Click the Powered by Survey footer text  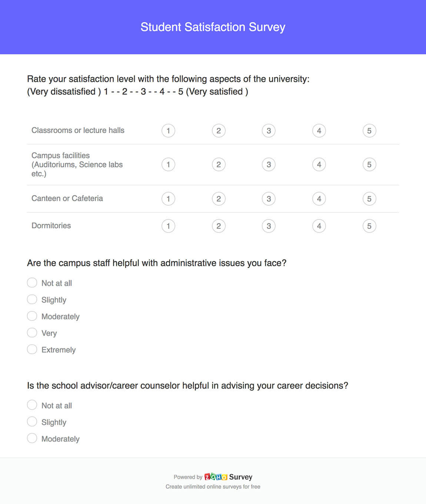(x=213, y=477)
